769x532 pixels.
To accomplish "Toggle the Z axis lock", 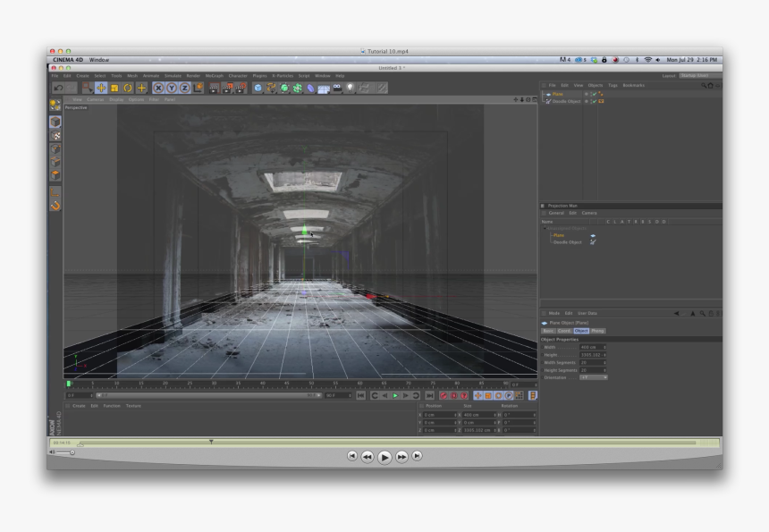I will pyautogui.click(x=184, y=88).
